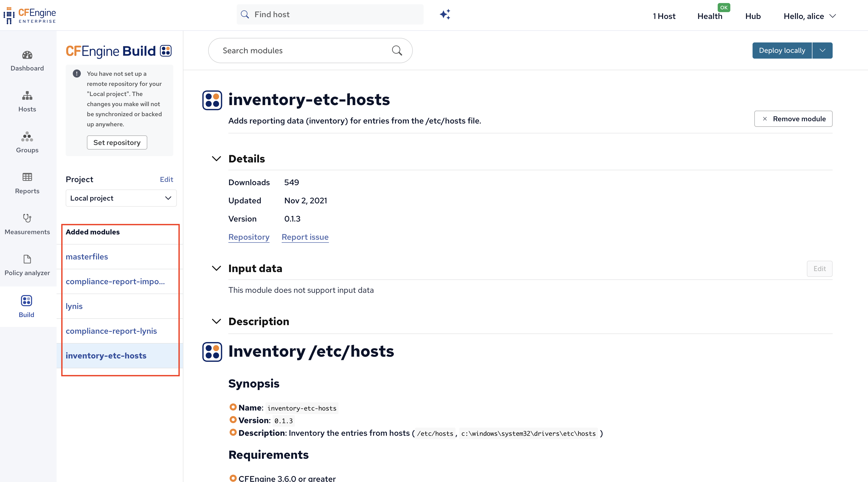Select lynis module in list
The width and height of the screenshot is (868, 482).
click(74, 306)
